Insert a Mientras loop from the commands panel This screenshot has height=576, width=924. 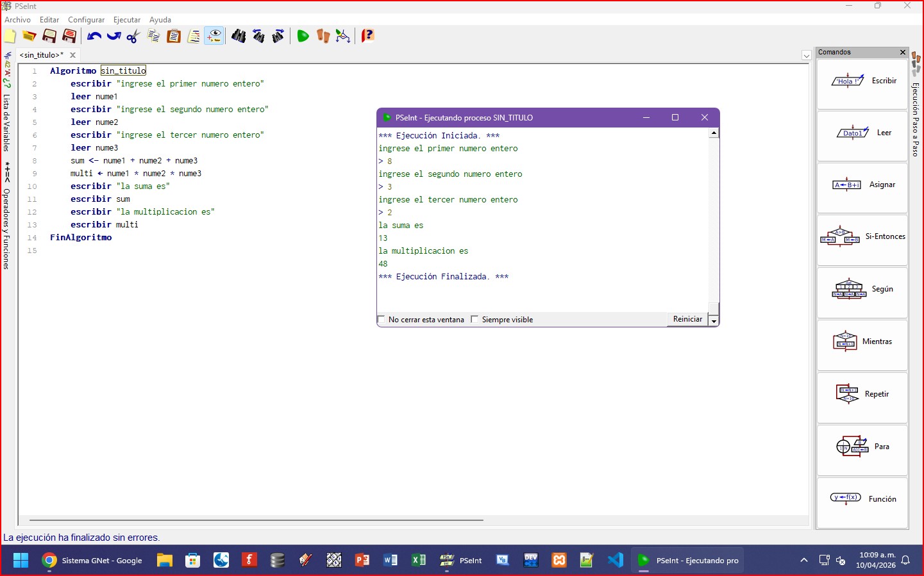click(x=862, y=342)
